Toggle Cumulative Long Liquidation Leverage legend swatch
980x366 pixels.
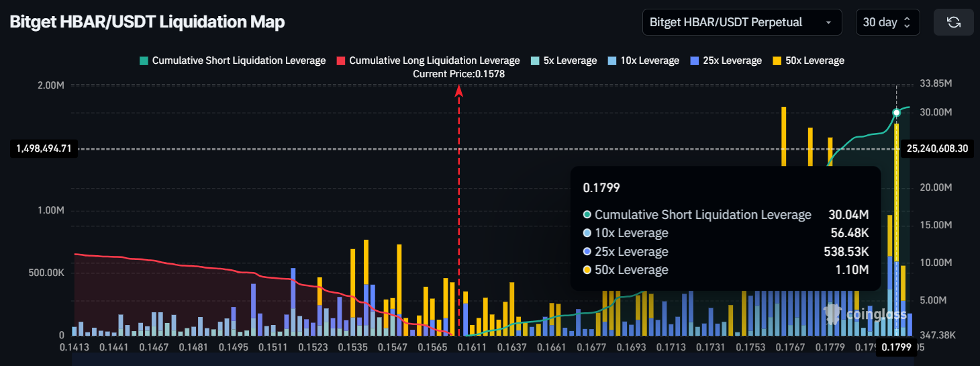[341, 60]
